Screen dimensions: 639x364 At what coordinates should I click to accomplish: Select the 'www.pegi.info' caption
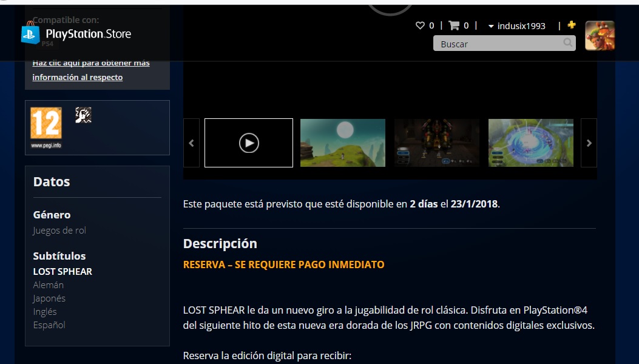coord(46,146)
